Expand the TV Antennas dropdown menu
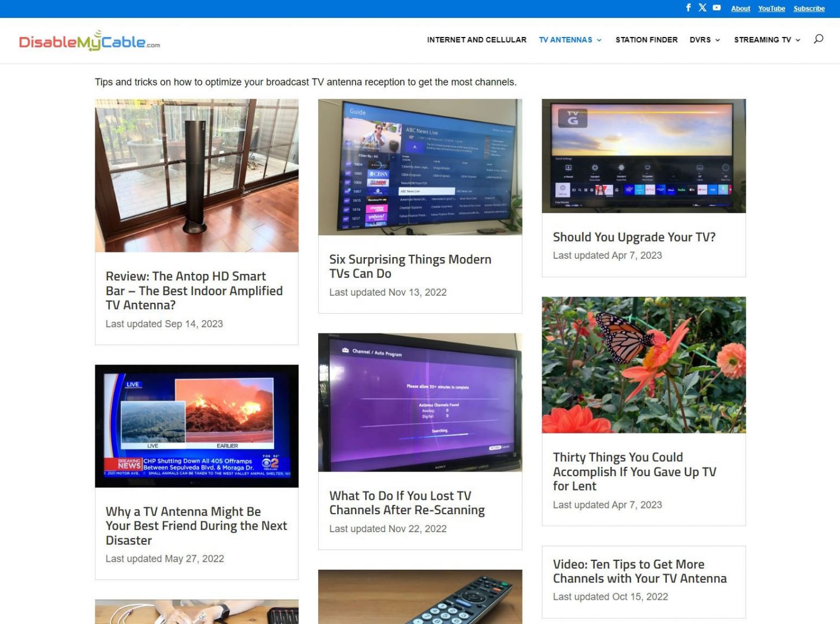 (570, 40)
